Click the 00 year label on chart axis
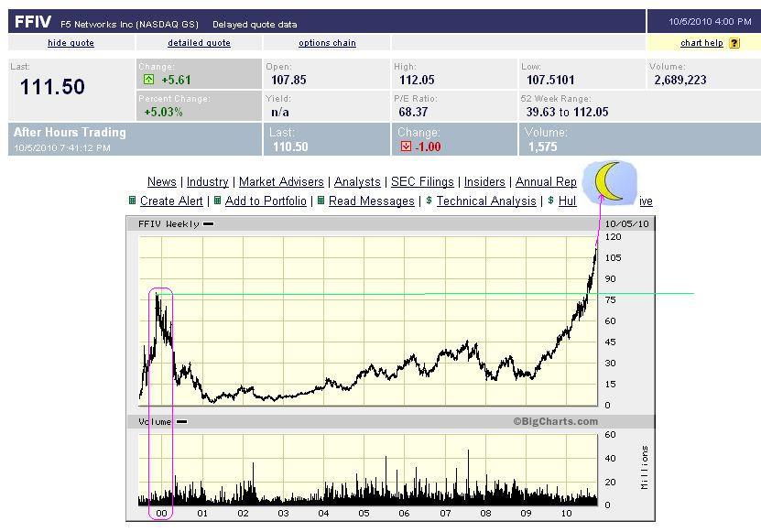 [161, 513]
